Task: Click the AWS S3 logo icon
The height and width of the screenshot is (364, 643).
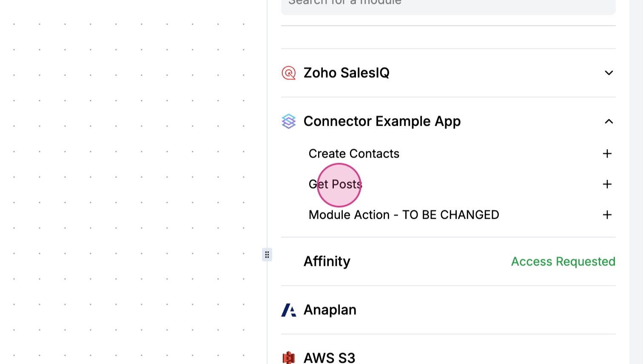Action: click(x=289, y=358)
